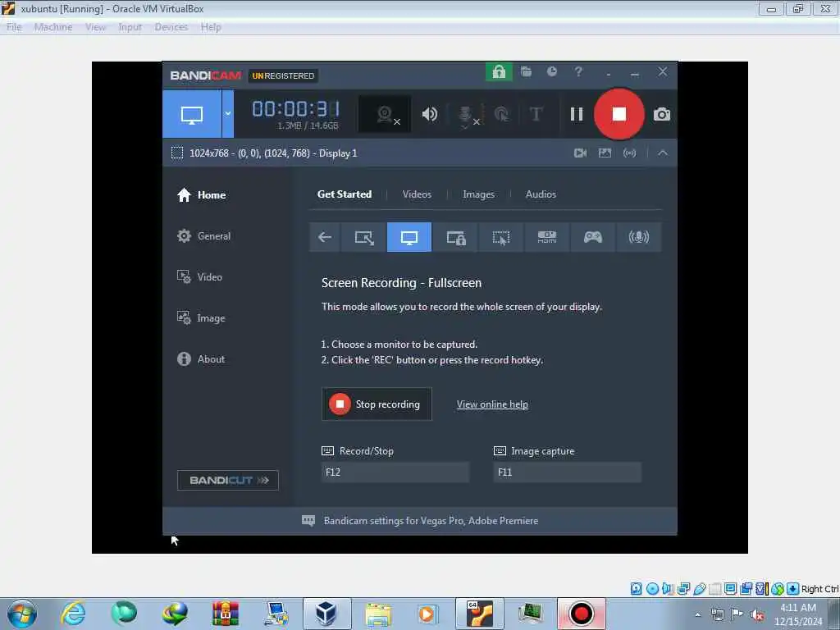Click the broadcast signal icon in resolution bar
The image size is (840, 630).
(629, 153)
